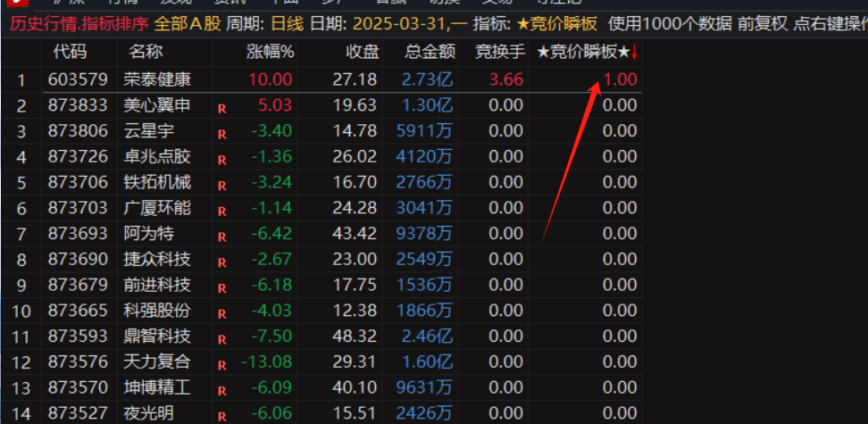Viewport: 868px width, 424px height.
Task: Select the 科强股份 stock name
Action: [157, 310]
